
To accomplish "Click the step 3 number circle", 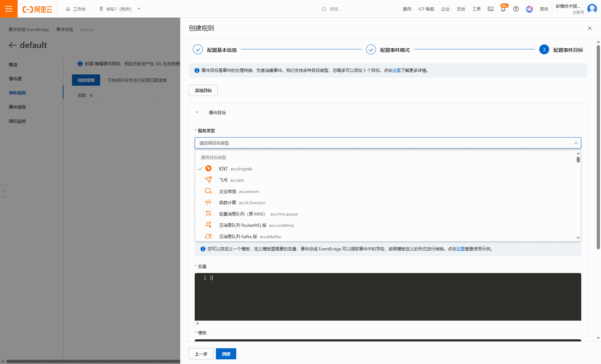I will [544, 50].
